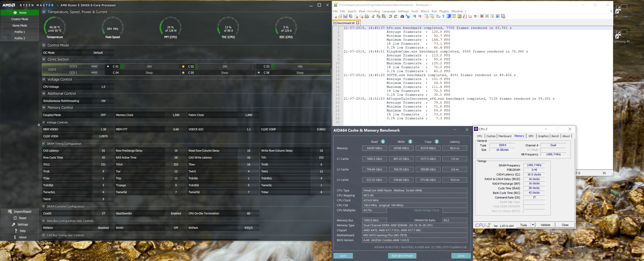Click the Replace icon in Notepad++ toolbar
This screenshot has width=644, height=261.
tap(408, 16)
